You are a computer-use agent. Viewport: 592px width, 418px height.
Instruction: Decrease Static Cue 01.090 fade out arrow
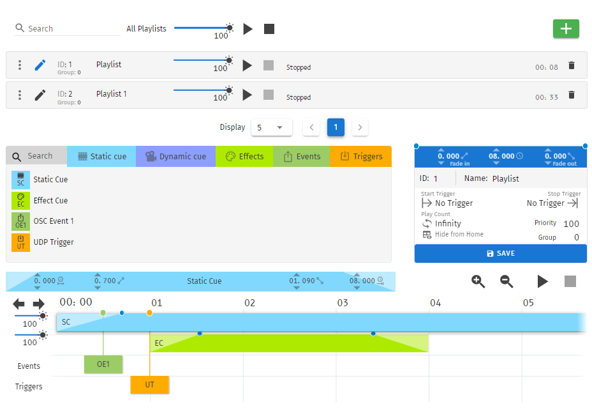click(x=296, y=288)
